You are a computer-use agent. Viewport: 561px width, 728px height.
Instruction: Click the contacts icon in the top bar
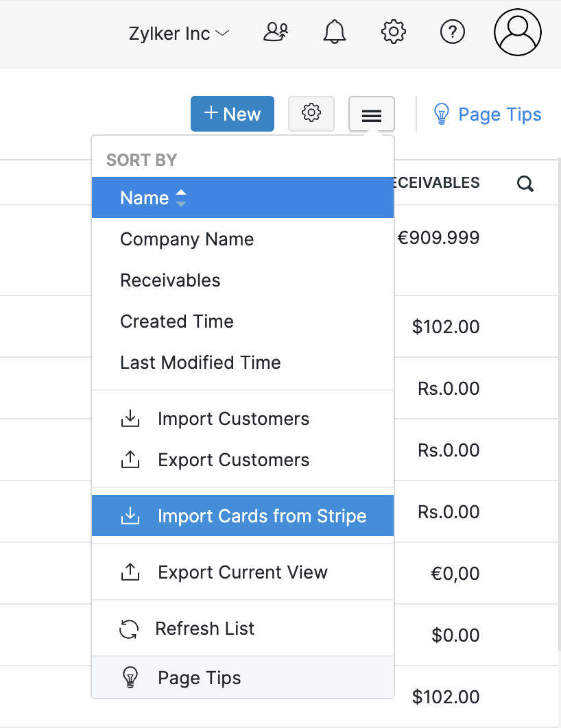(275, 32)
